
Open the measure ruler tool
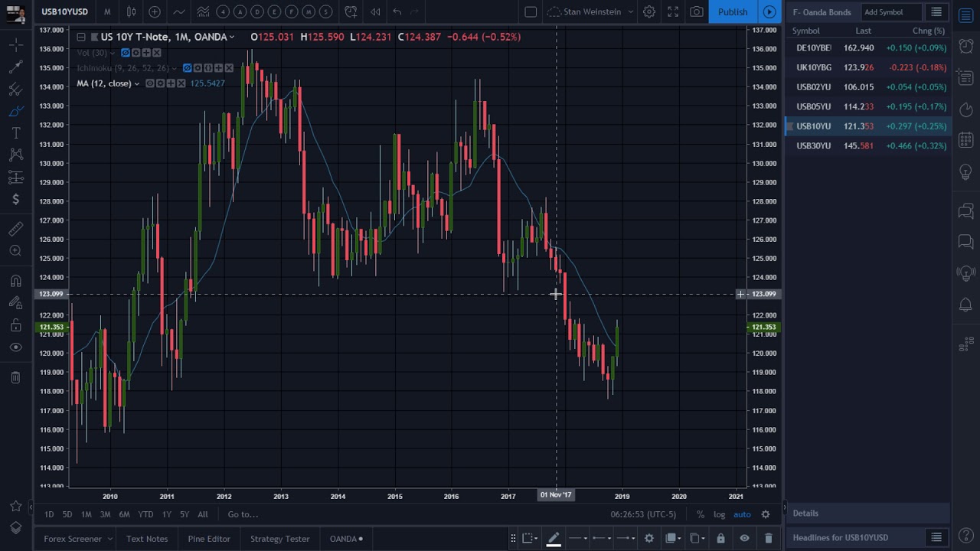point(15,229)
